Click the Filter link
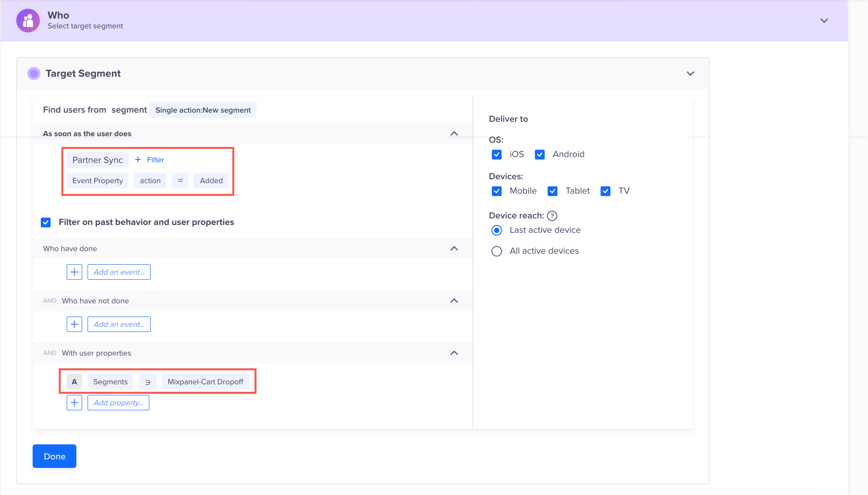The height and width of the screenshot is (495, 868). [x=155, y=160]
